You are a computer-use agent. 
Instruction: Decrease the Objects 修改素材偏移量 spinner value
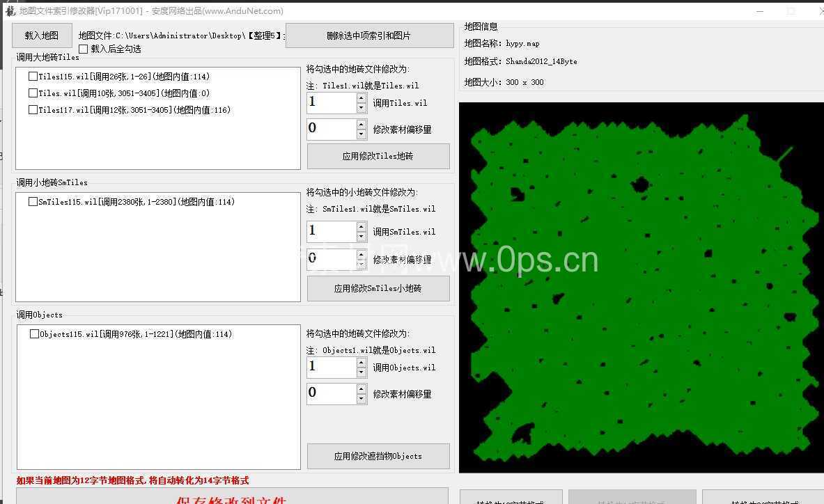coord(361,399)
